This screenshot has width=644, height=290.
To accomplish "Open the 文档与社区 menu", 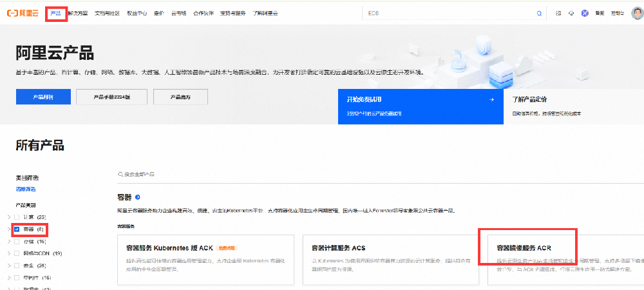I will (x=107, y=14).
